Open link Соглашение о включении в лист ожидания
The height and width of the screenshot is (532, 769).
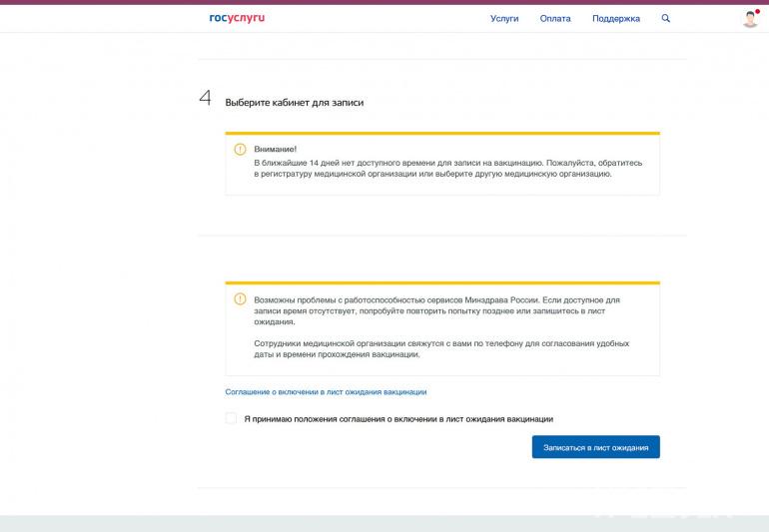coord(326,392)
